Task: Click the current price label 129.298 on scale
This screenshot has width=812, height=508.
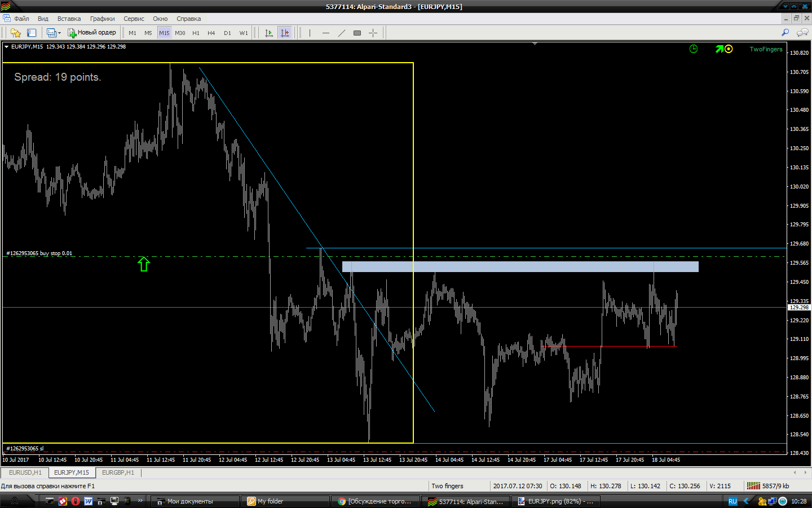Action: (799, 308)
